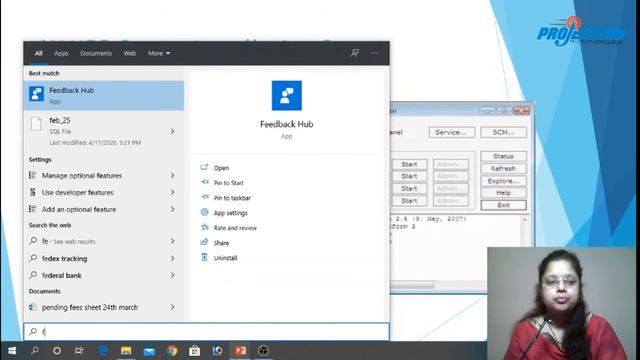
Task: Click Status button in control panel window
Action: click(503, 156)
